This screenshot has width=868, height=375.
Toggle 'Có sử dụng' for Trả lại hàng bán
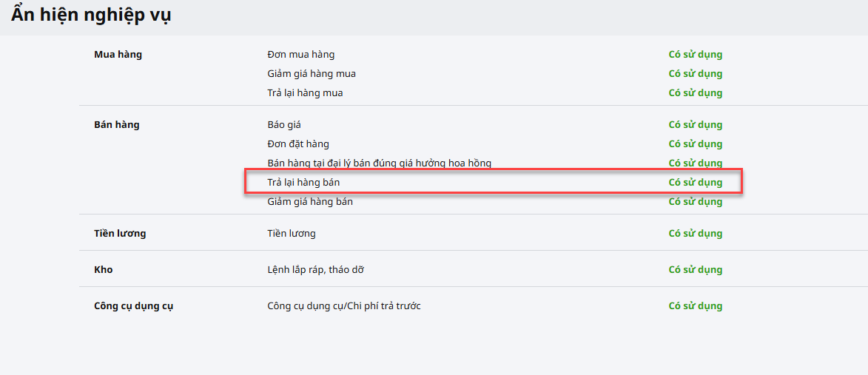tap(695, 182)
